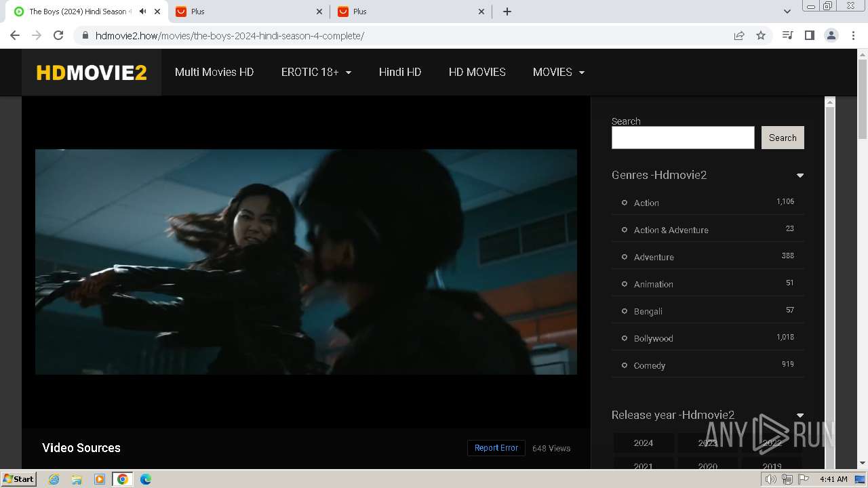Click Report Error button

pyautogui.click(x=496, y=448)
